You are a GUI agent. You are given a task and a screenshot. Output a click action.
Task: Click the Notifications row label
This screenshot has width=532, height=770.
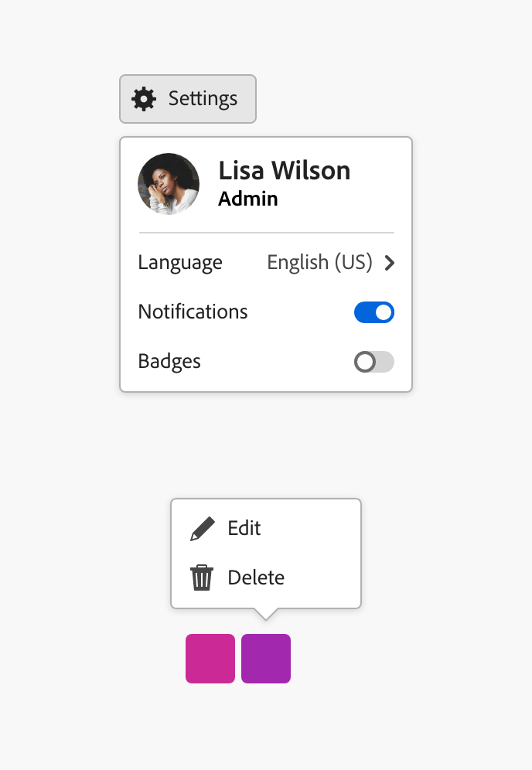[x=193, y=312]
